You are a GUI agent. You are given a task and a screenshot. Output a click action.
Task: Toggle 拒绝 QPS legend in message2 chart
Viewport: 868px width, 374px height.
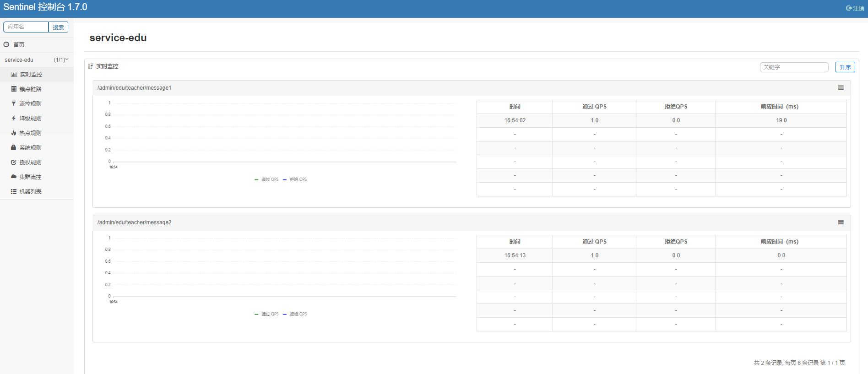[295, 314]
